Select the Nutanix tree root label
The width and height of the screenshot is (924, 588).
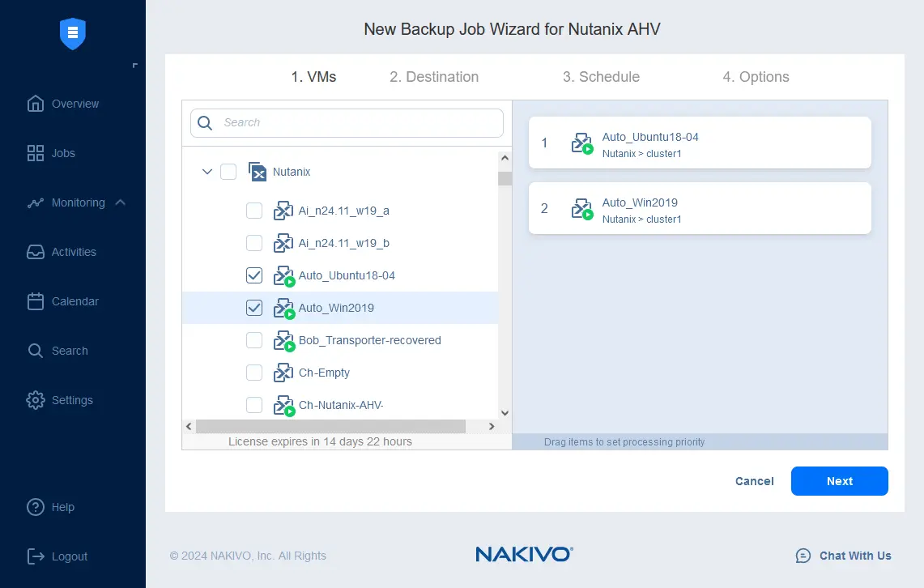pyautogui.click(x=291, y=172)
